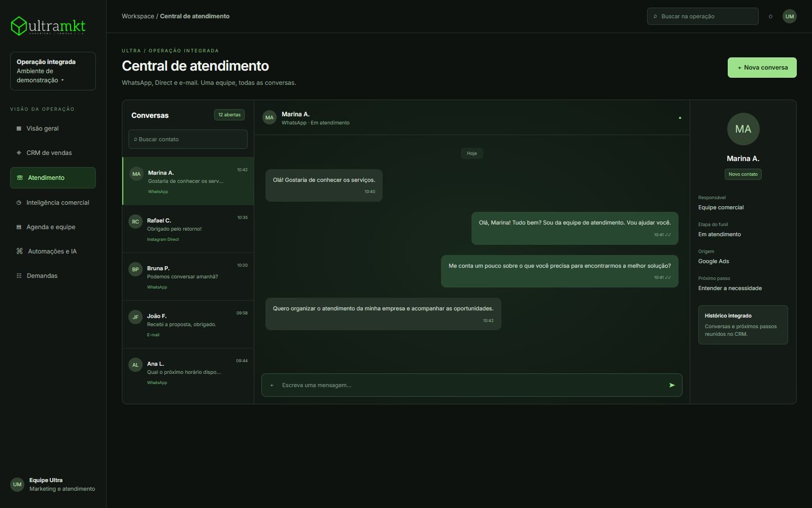Expand the Operação integrada workspace selector
This screenshot has height=508, width=812.
click(53, 71)
